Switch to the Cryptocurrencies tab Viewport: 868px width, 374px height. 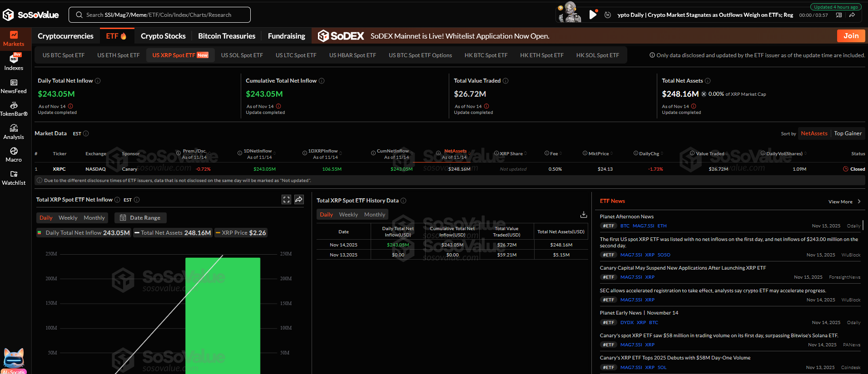[65, 36]
